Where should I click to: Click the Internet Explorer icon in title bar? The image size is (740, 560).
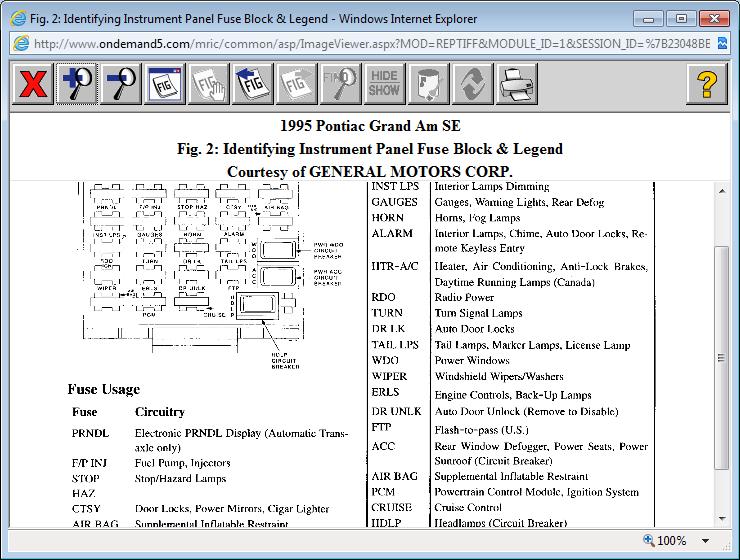tap(18, 18)
